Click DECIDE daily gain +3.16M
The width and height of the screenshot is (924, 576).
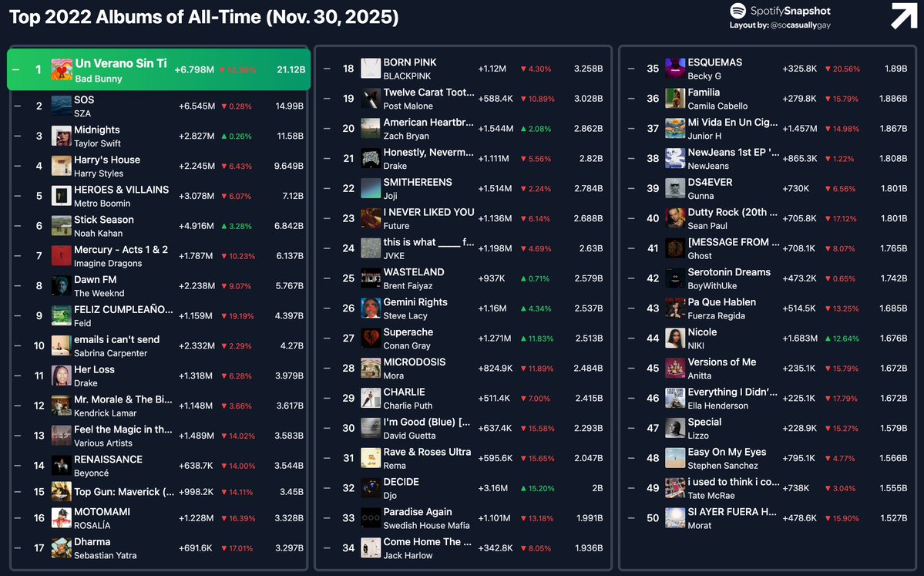(x=492, y=488)
